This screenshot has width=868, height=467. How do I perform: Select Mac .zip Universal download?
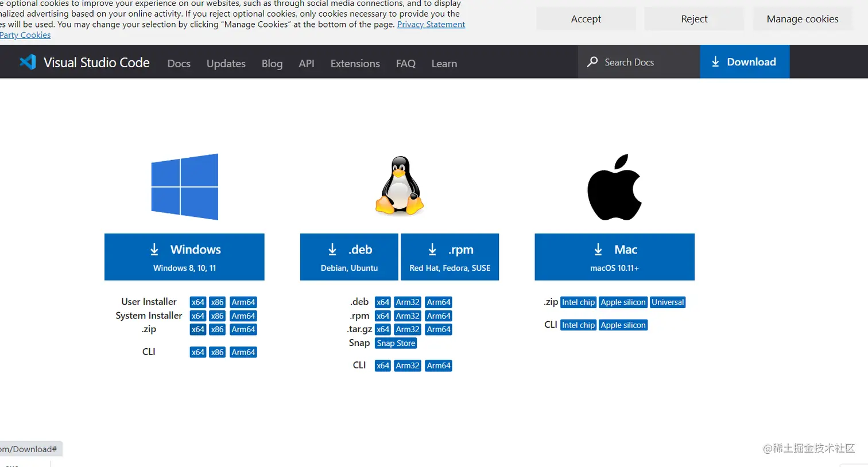668,302
